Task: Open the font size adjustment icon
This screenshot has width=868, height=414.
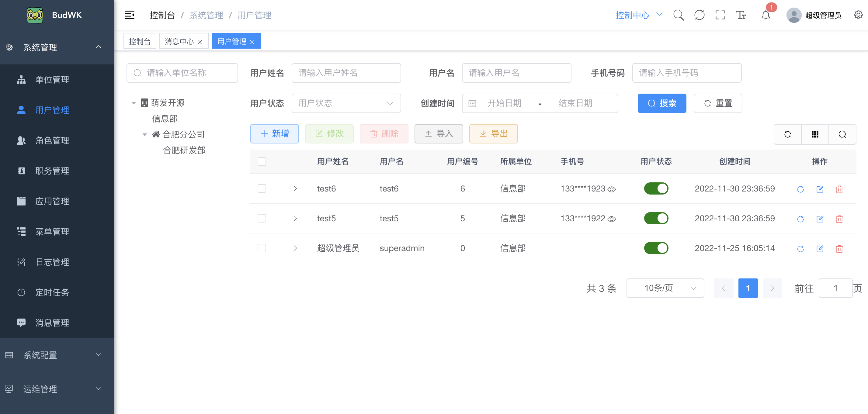Action: click(x=741, y=15)
